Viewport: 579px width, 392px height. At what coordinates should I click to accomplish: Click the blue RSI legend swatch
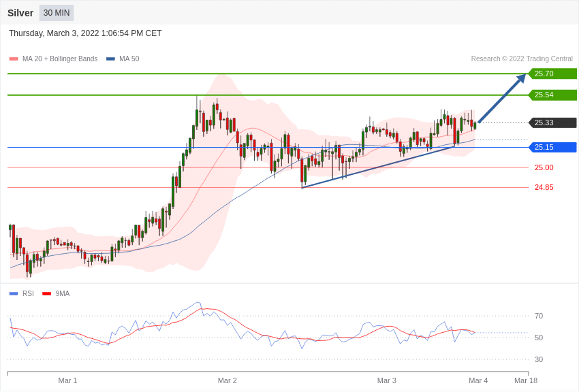pyautogui.click(x=14, y=294)
